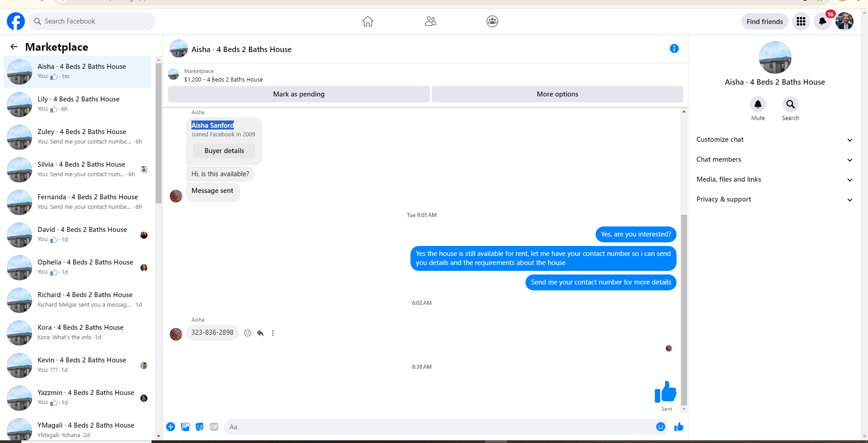This screenshot has height=443, width=868.
Task: Click 'Yes, are you interested?' message
Action: pos(636,234)
